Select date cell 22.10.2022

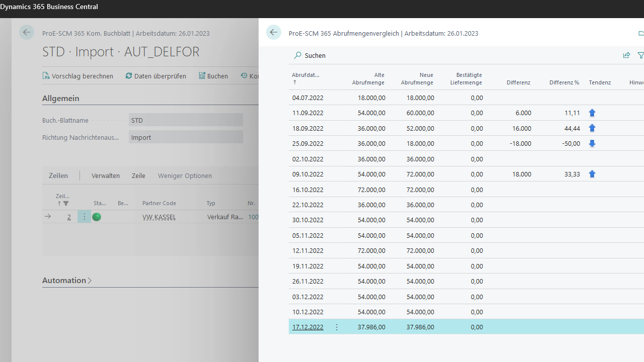pyautogui.click(x=308, y=205)
